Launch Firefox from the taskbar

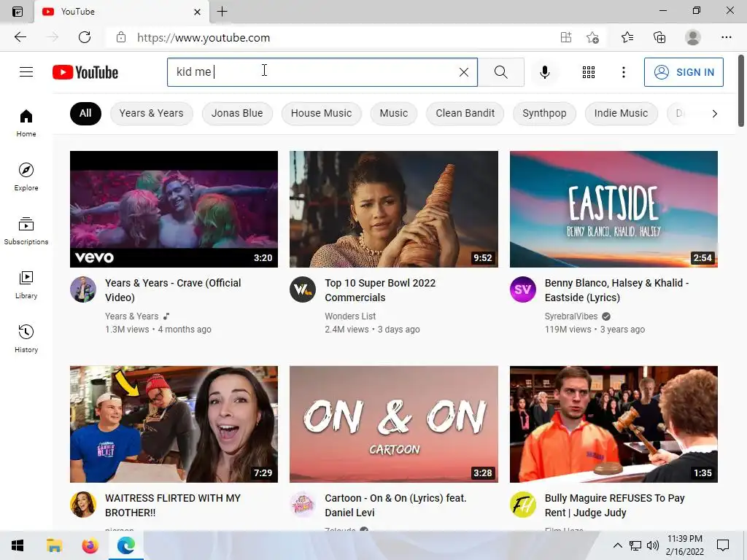click(90, 545)
